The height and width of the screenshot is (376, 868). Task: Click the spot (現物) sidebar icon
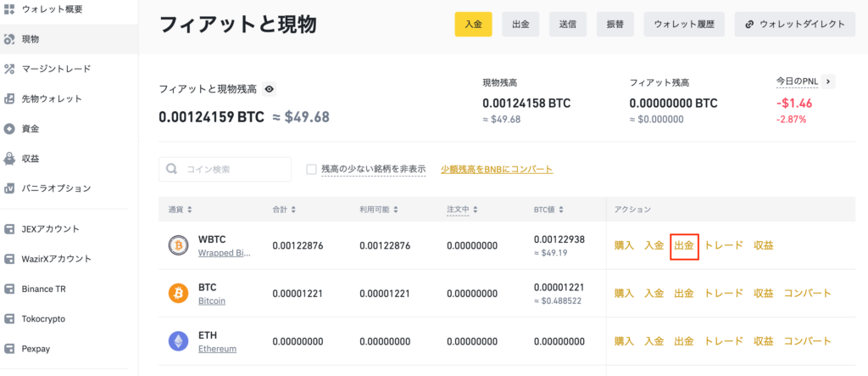(x=8, y=39)
